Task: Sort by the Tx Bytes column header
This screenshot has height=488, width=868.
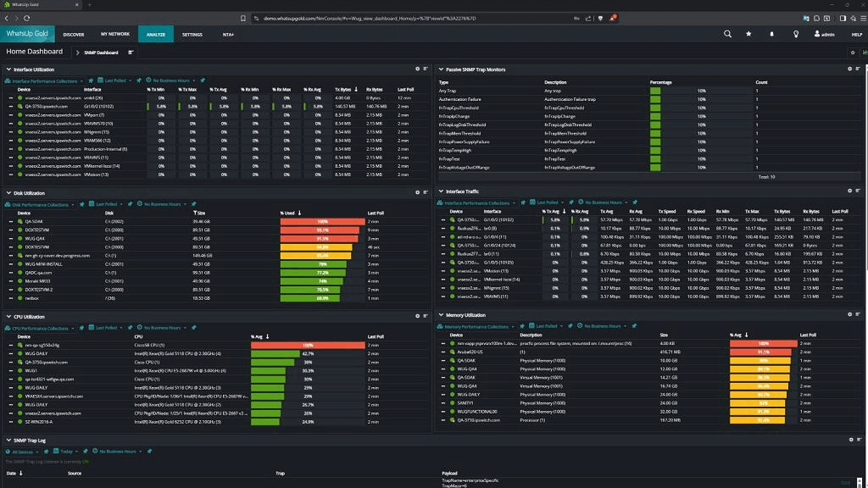Action: 343,89
